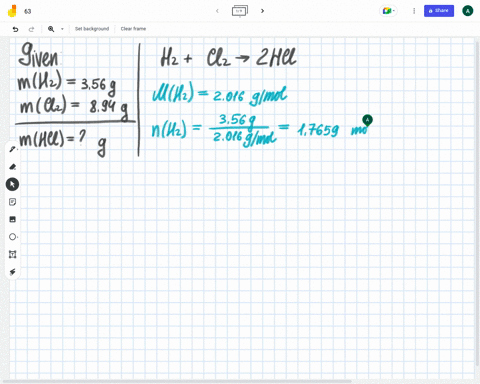Click the undo arrow
This screenshot has height=384, width=480.
(x=15, y=29)
